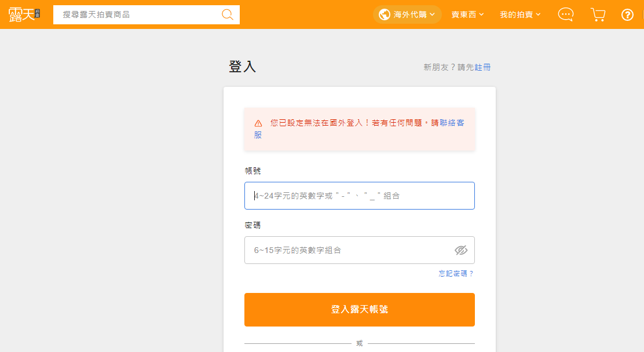Click the 密碼 field label

click(x=253, y=225)
